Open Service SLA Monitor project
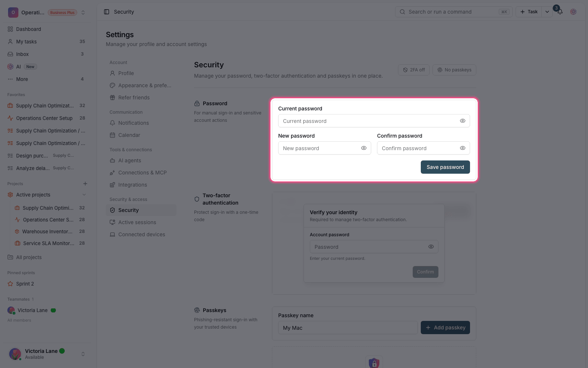 50,243
